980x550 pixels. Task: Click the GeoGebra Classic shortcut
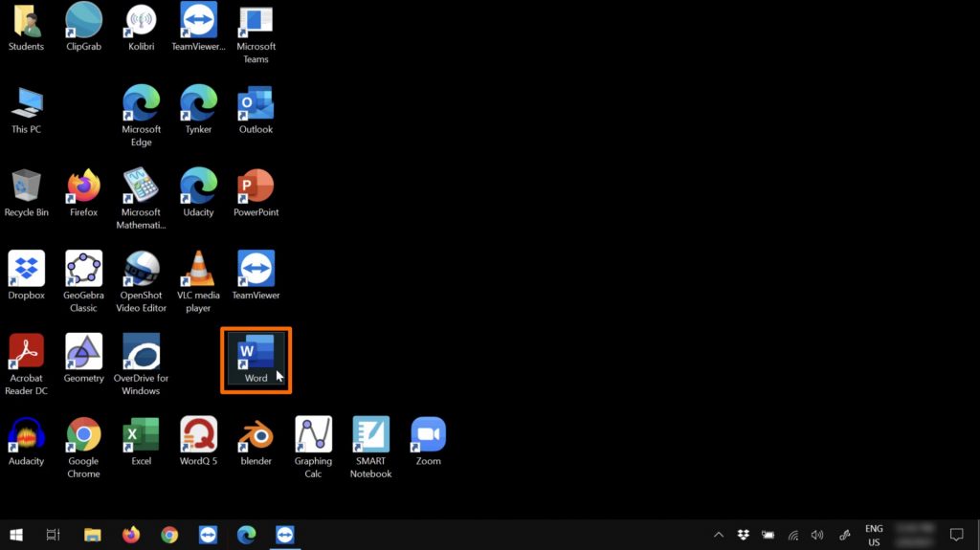(83, 271)
